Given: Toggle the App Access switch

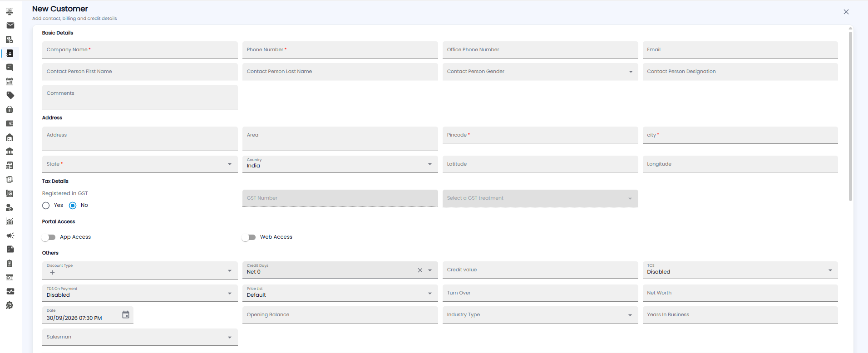Looking at the screenshot, I should pyautogui.click(x=49, y=237).
